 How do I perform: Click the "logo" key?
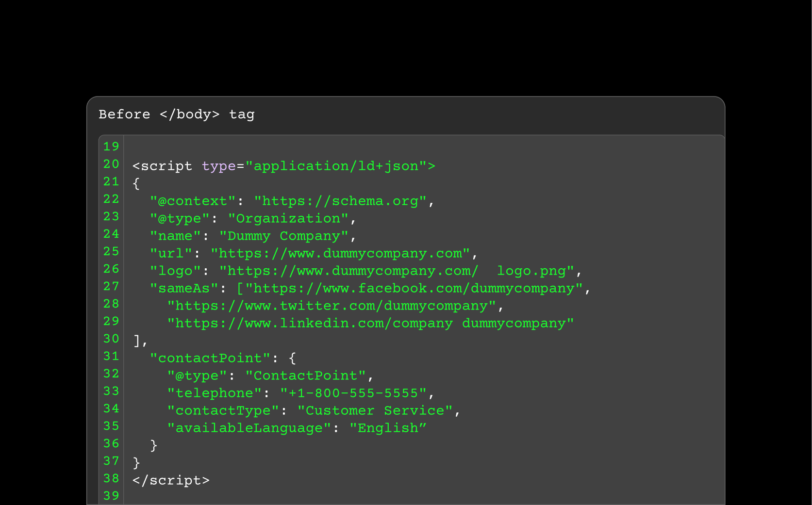pyautogui.click(x=175, y=271)
